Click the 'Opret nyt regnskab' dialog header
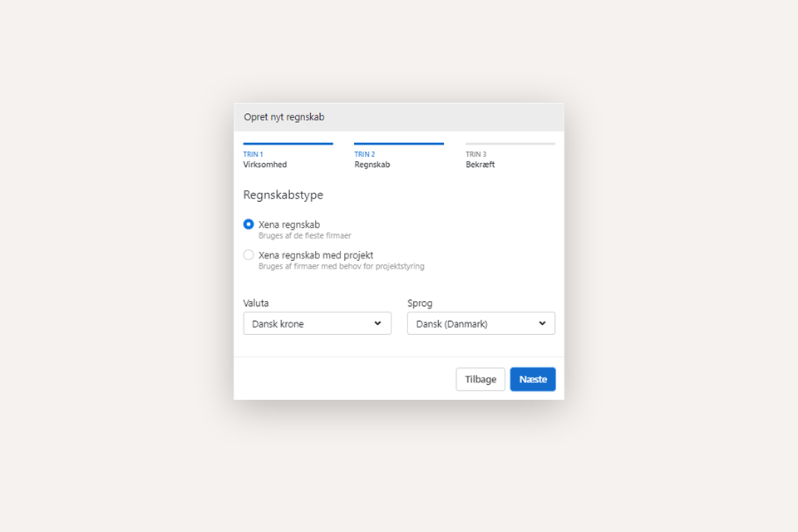This screenshot has height=532, width=798. [284, 117]
